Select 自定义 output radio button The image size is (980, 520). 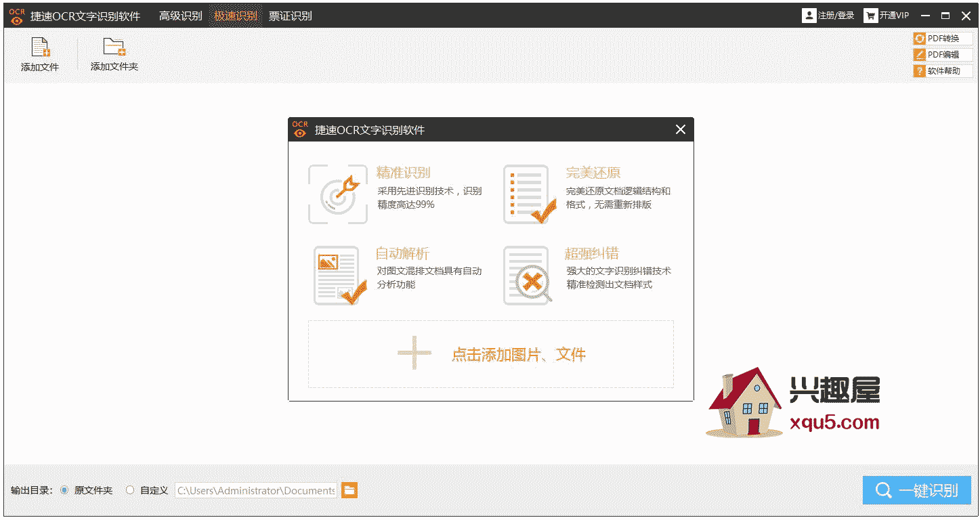tap(130, 490)
